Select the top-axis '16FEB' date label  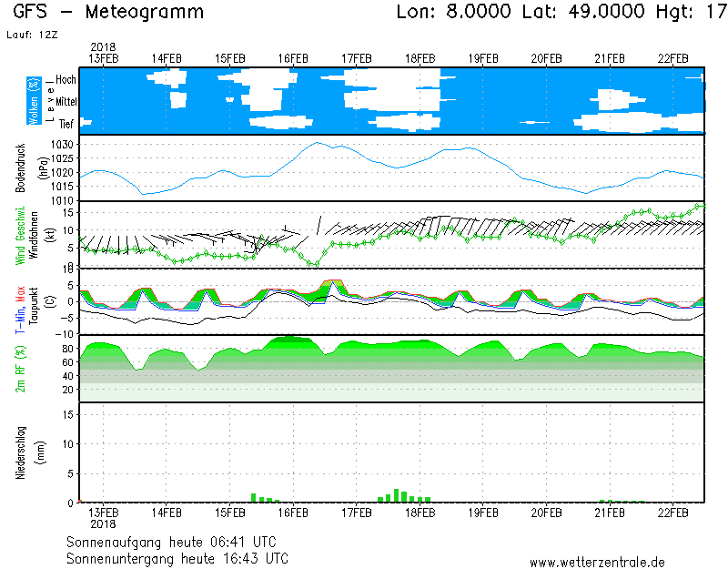tap(293, 59)
